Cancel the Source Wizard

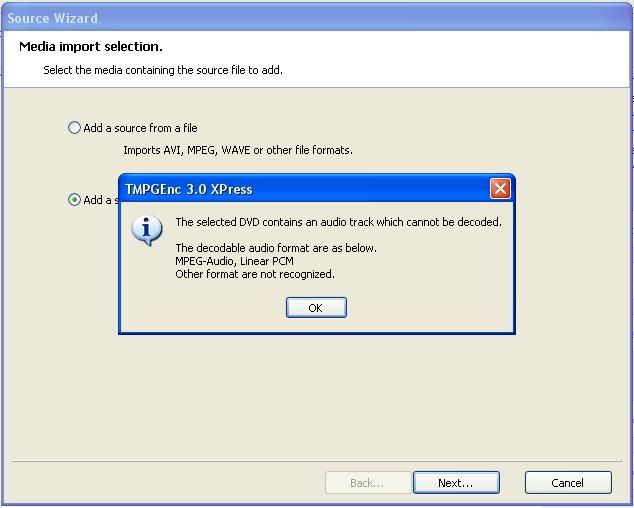point(568,483)
